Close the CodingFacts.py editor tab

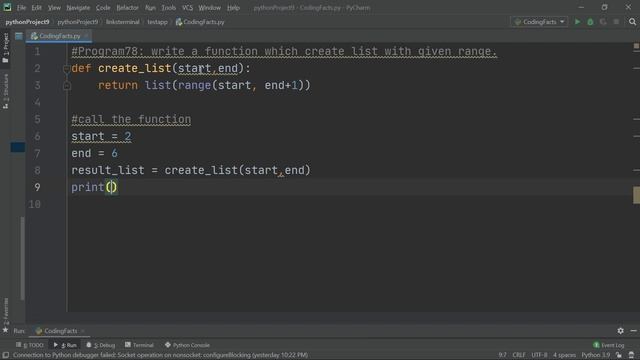pyautogui.click(x=86, y=36)
